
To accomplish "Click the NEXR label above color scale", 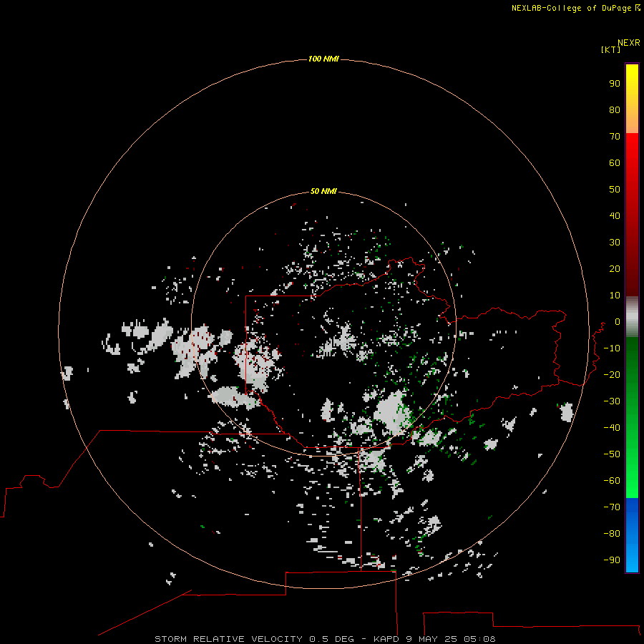I will click(x=629, y=43).
